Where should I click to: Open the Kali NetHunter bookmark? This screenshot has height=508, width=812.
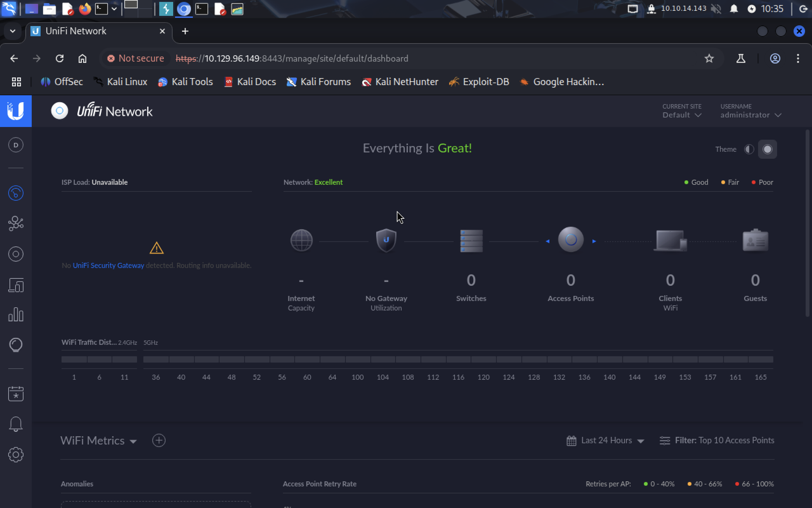400,82
